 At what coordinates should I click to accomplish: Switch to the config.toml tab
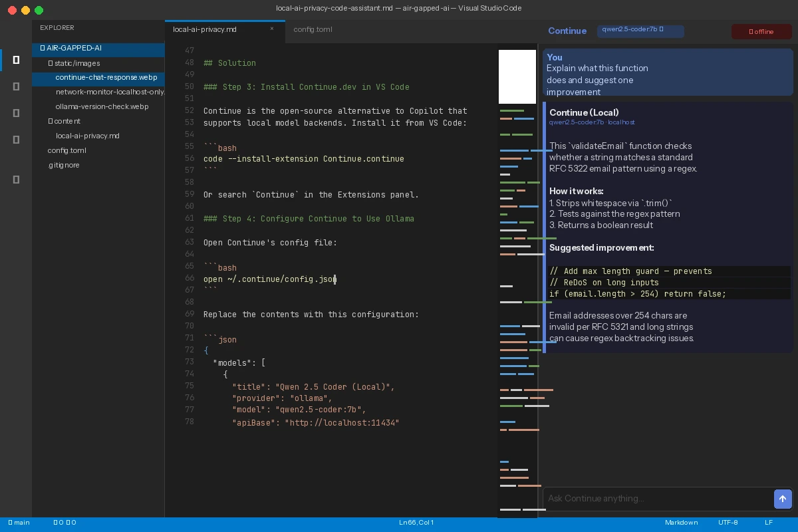point(313,29)
